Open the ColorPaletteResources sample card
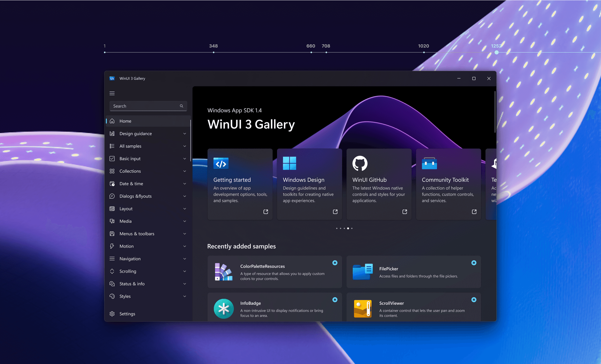Image resolution: width=601 pixels, height=364 pixels. 274,272
